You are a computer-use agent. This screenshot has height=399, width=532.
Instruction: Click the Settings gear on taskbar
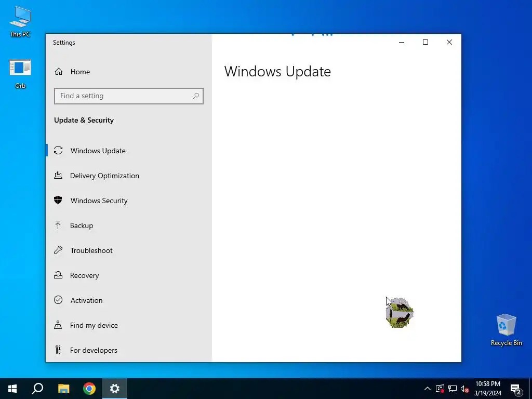[x=115, y=389]
